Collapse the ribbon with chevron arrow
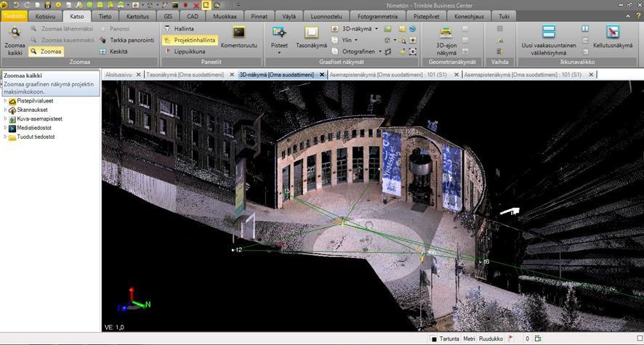 (628, 16)
